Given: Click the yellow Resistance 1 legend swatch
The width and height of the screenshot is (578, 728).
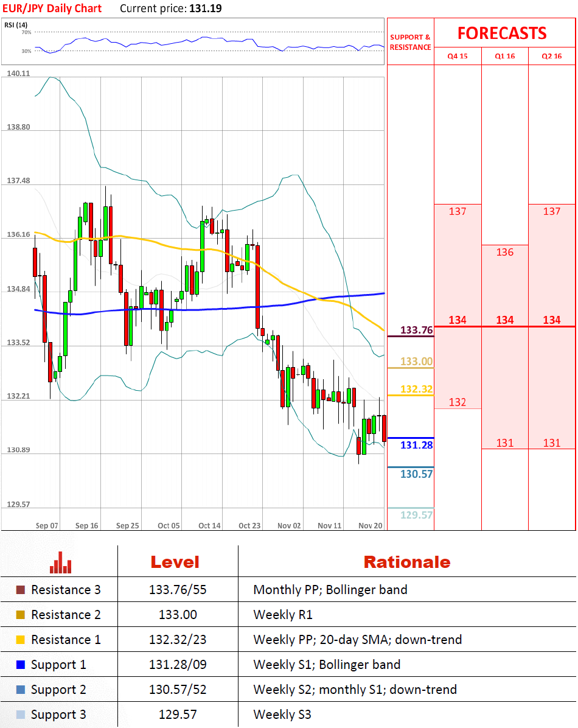Looking at the screenshot, I should (x=21, y=640).
